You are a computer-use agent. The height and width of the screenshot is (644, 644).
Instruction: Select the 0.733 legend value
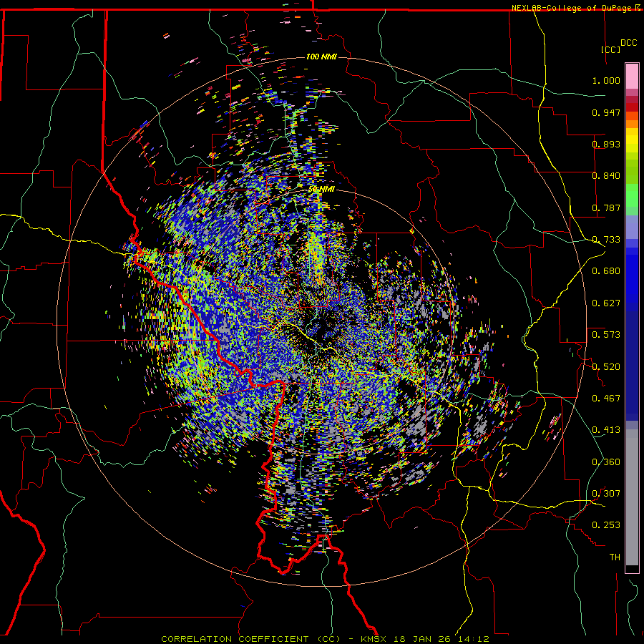click(x=606, y=240)
